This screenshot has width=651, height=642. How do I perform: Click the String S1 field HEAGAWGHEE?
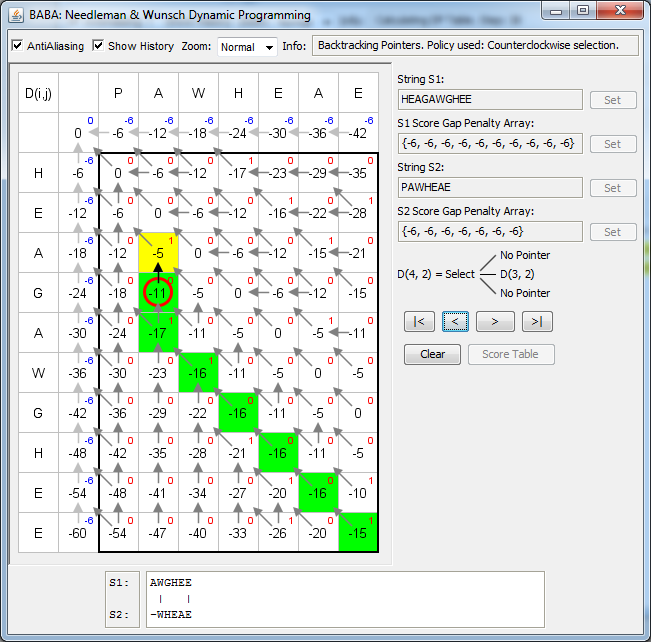coord(489,100)
